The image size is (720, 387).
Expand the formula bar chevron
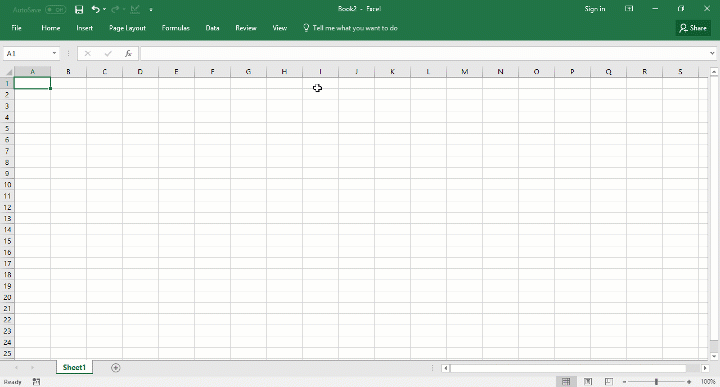(x=712, y=54)
